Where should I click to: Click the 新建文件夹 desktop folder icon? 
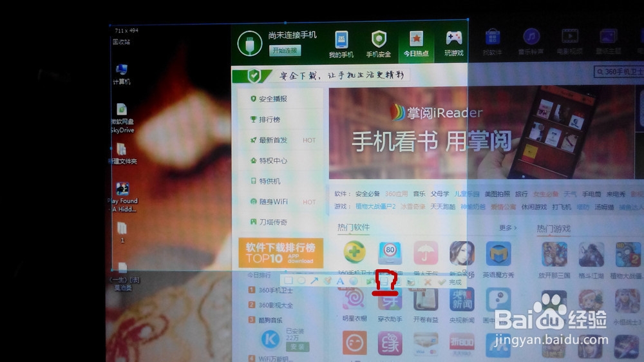122,154
